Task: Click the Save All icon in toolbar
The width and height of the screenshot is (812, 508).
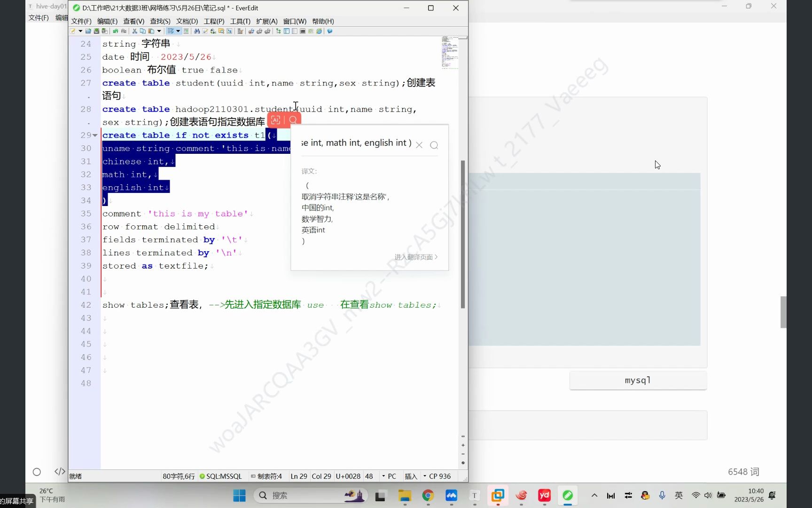Action: 104,31
